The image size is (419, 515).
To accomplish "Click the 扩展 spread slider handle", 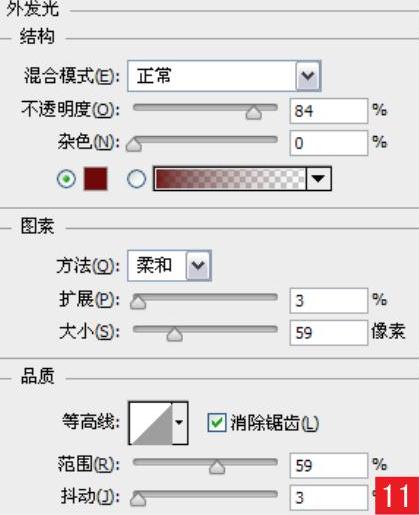I will [138, 302].
